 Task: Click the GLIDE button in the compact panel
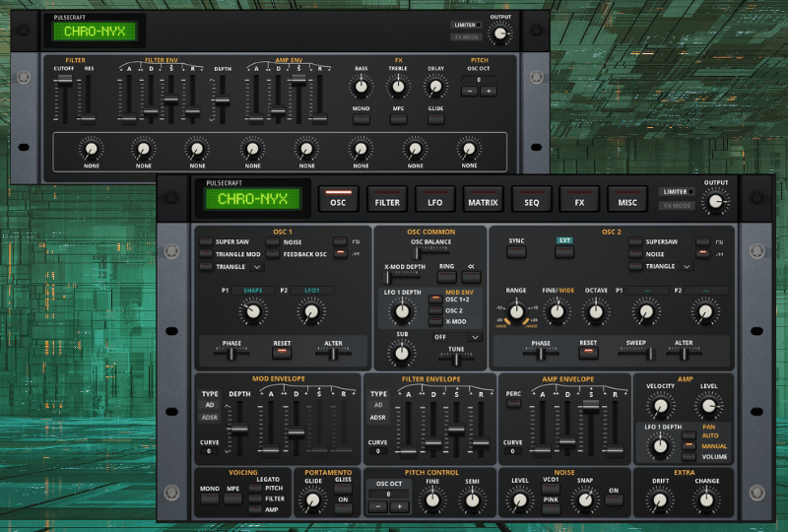(x=435, y=119)
